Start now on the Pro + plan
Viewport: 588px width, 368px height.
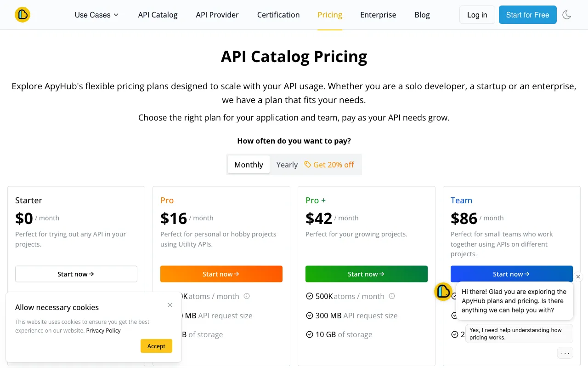367,274
